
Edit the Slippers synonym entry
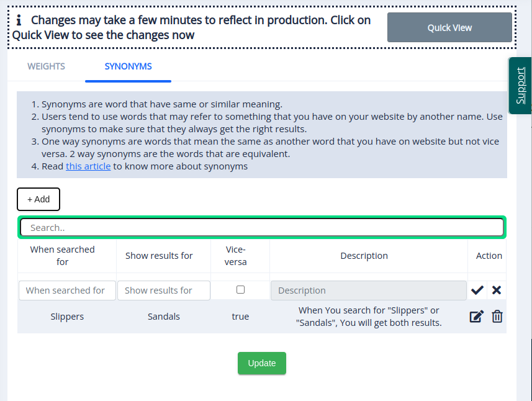tap(476, 317)
